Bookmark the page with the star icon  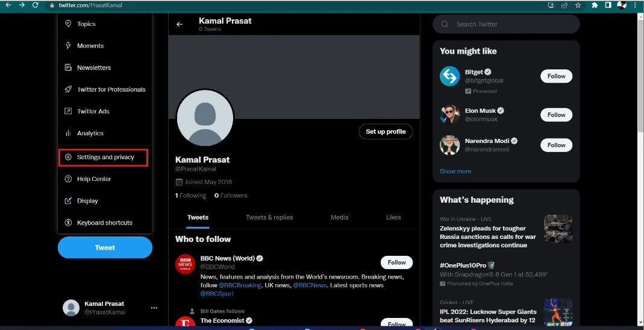pos(578,5)
